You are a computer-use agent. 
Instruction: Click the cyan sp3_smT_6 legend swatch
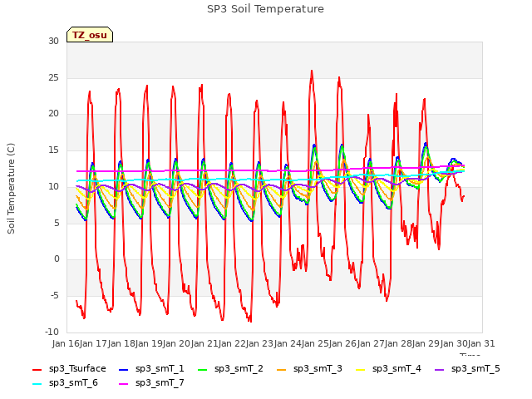[37, 384]
